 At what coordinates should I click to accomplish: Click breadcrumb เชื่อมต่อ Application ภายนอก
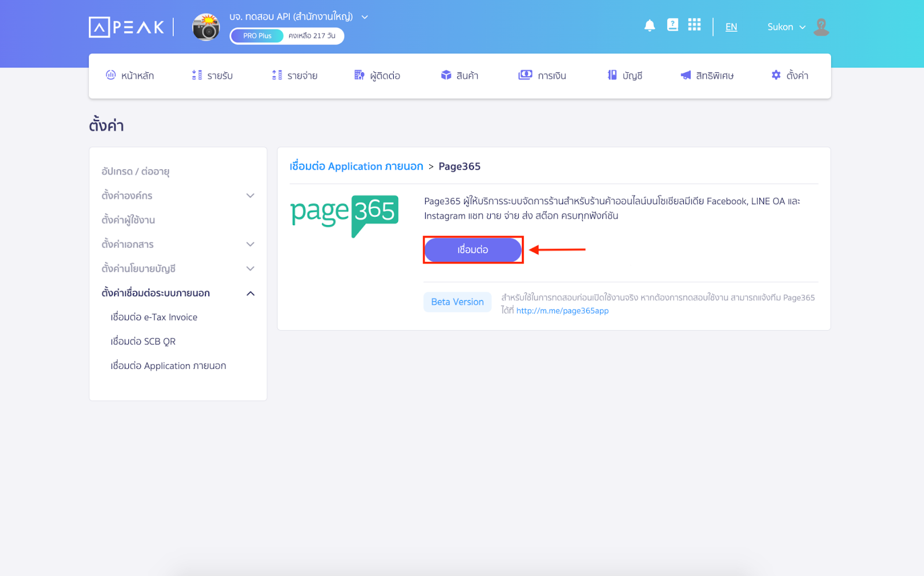click(356, 166)
